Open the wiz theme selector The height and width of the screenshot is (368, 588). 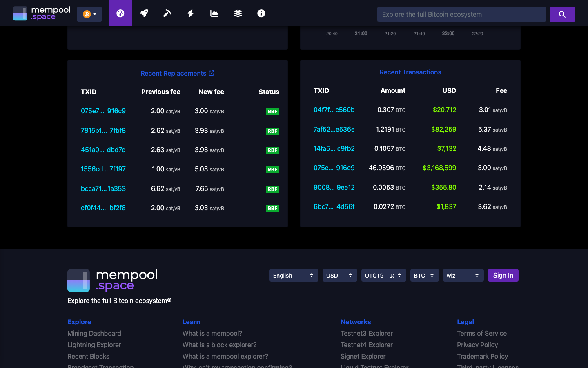point(463,275)
